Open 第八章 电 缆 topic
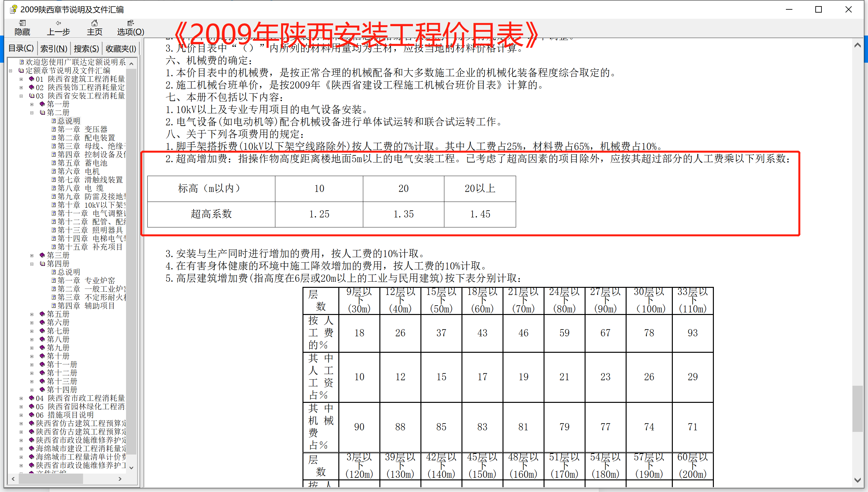Screen dimensions: 868x492 (x=80, y=188)
